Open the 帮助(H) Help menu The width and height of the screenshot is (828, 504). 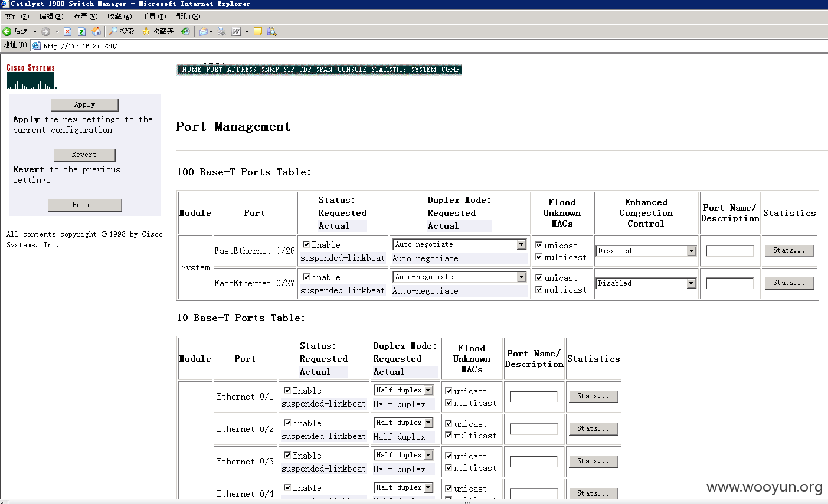pyautogui.click(x=188, y=17)
